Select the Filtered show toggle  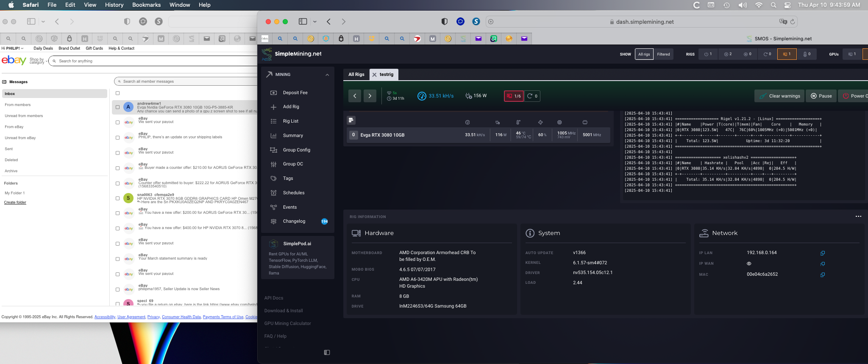tap(663, 54)
